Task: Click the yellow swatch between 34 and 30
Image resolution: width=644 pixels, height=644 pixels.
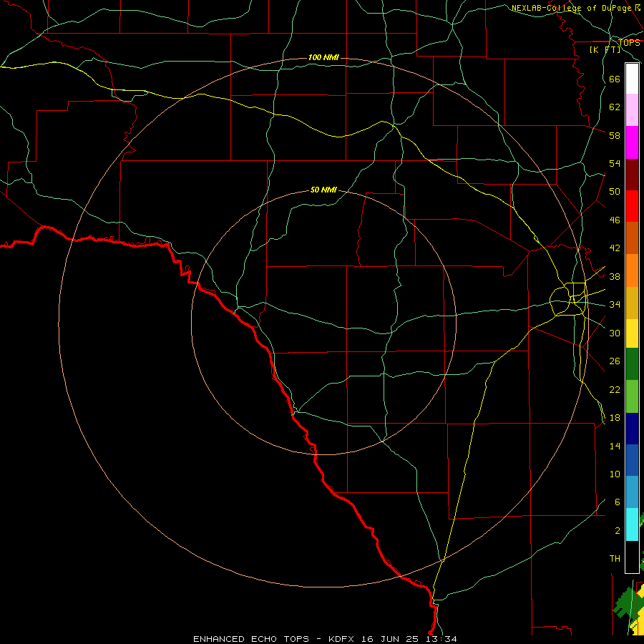Action: click(632, 333)
